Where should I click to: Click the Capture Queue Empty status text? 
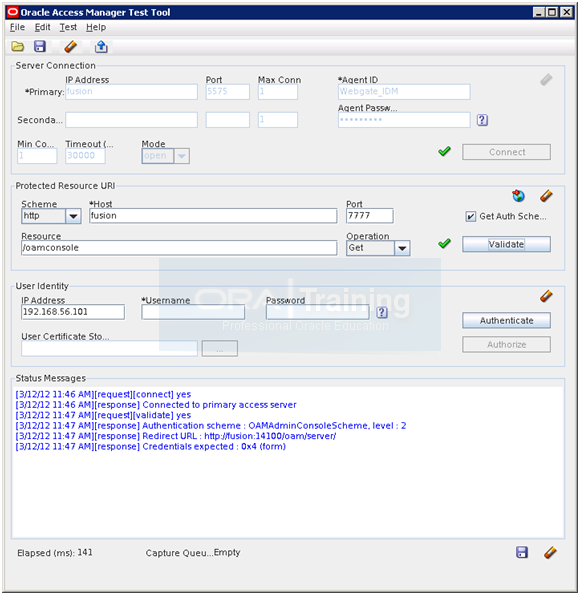coord(193,552)
